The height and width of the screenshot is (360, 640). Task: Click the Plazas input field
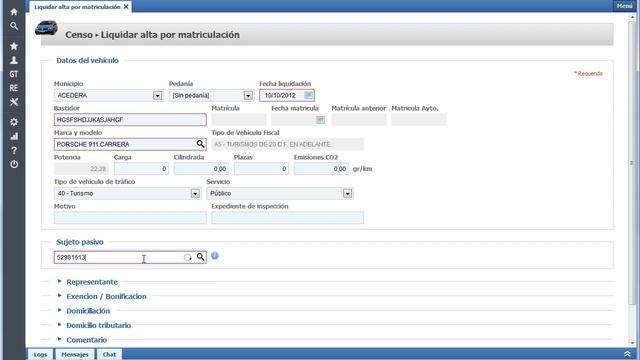click(x=261, y=169)
